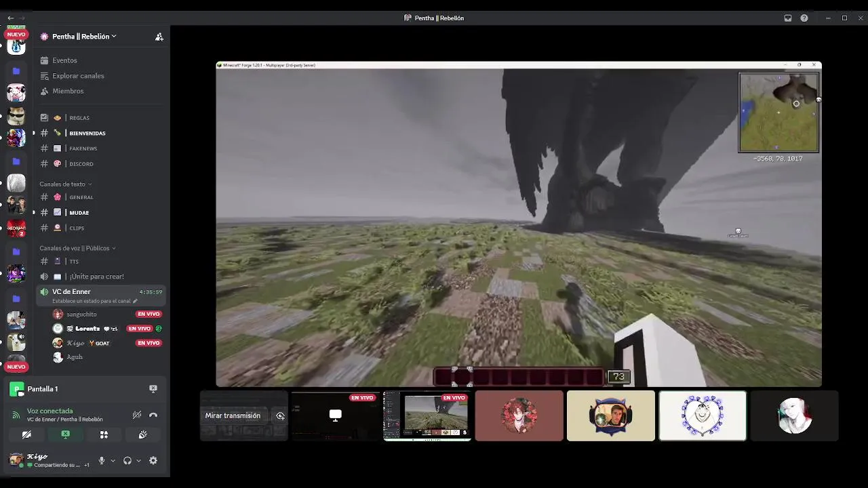The image size is (868, 488).
Task: Click the icon beside Mirar transmisión
Action: pos(280,416)
